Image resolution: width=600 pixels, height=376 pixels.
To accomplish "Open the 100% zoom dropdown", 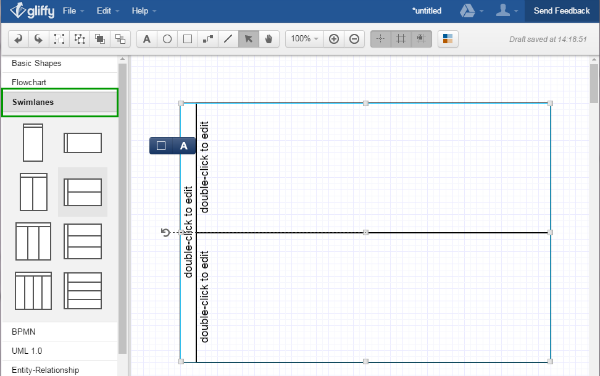I will pyautogui.click(x=304, y=39).
